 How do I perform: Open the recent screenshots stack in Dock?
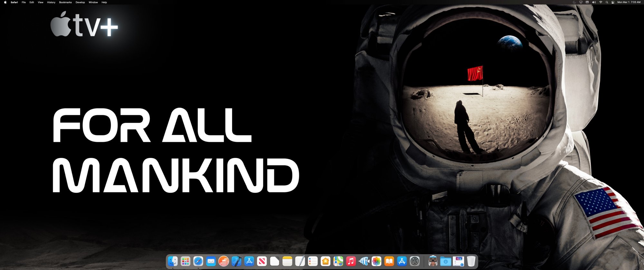coord(459,261)
